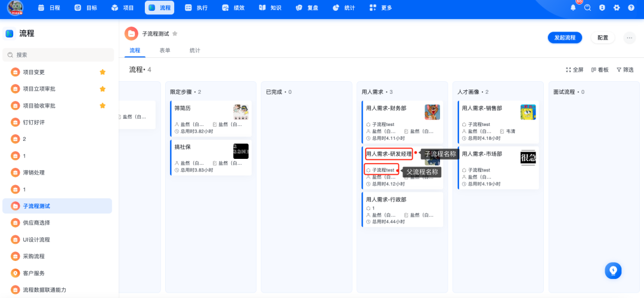Screen dimensions: 644x298
Task: Open the 搞社保 card
Action: click(x=210, y=158)
